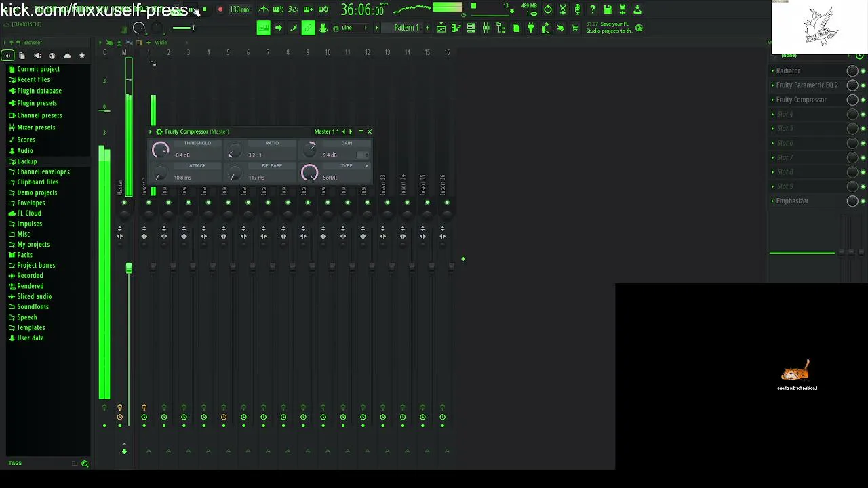Click the microphone recording icon
The image size is (868, 488).
point(578,9)
